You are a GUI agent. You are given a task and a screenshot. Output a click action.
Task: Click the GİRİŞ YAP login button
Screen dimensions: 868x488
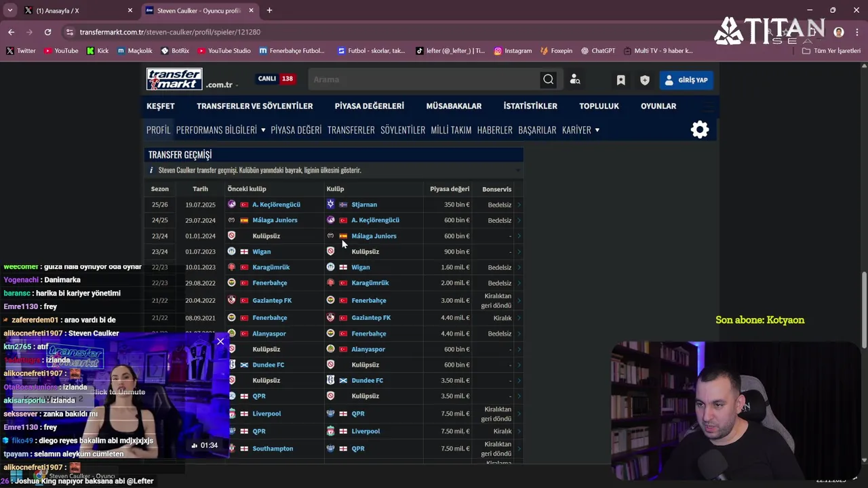click(686, 80)
